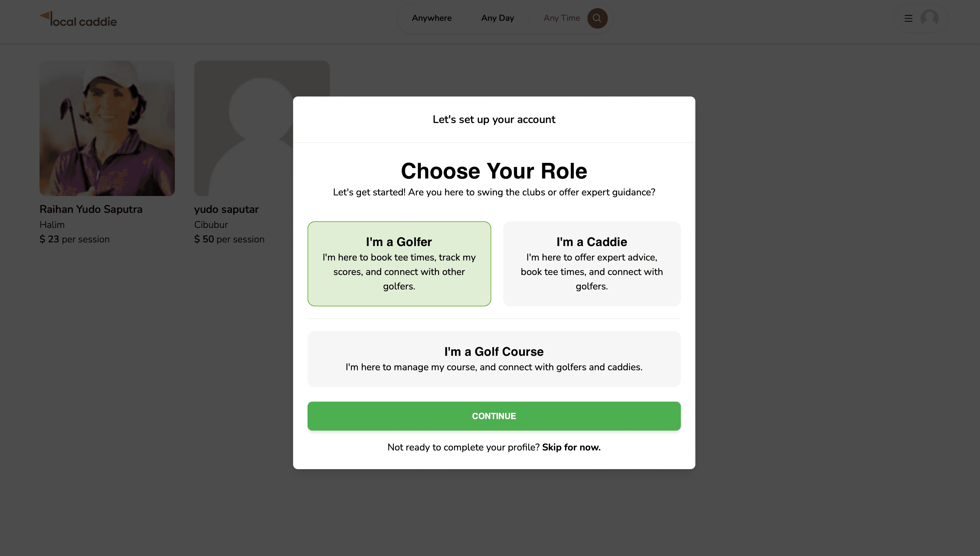
Task: Click the Cibubur location text
Action: pyautogui.click(x=211, y=225)
